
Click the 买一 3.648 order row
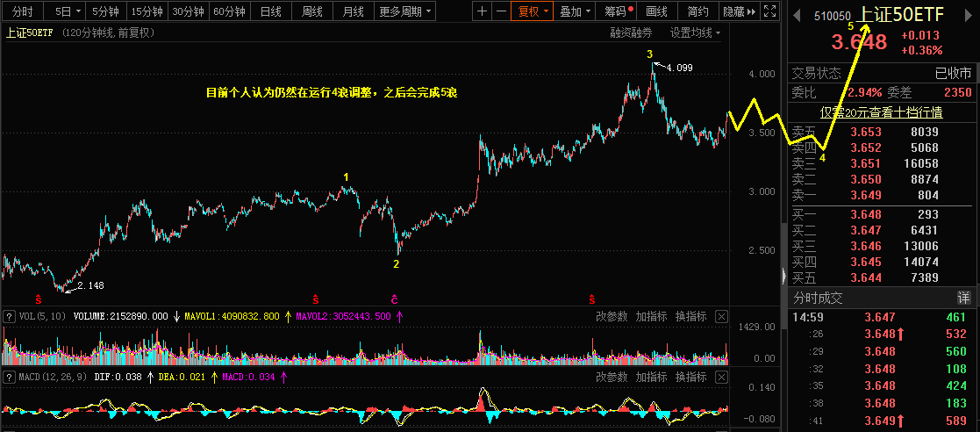pyautogui.click(x=883, y=214)
